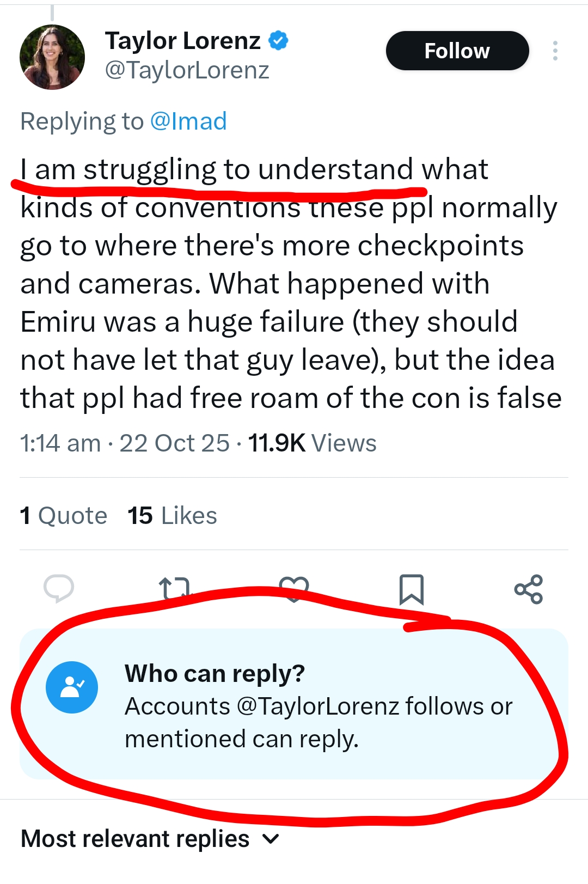View the 11.9K Views analytics
This screenshot has height=884, width=588.
pos(312,443)
